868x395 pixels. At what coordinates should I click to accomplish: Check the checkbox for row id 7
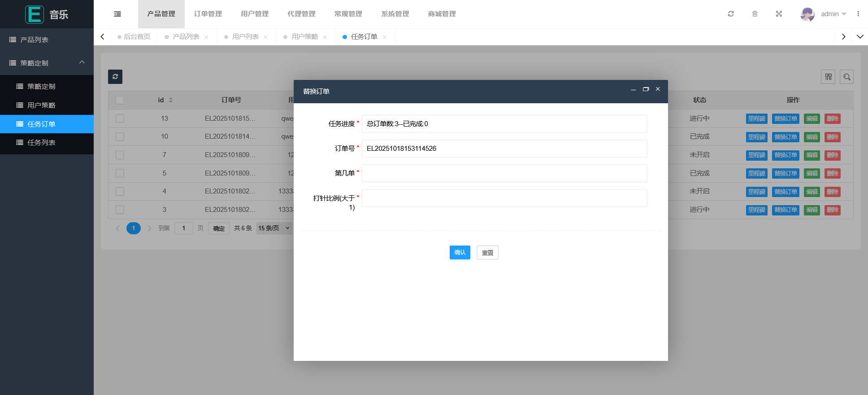coord(120,155)
